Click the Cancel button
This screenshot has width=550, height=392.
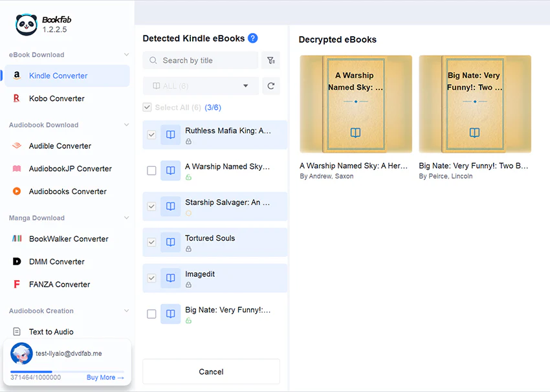(211, 372)
